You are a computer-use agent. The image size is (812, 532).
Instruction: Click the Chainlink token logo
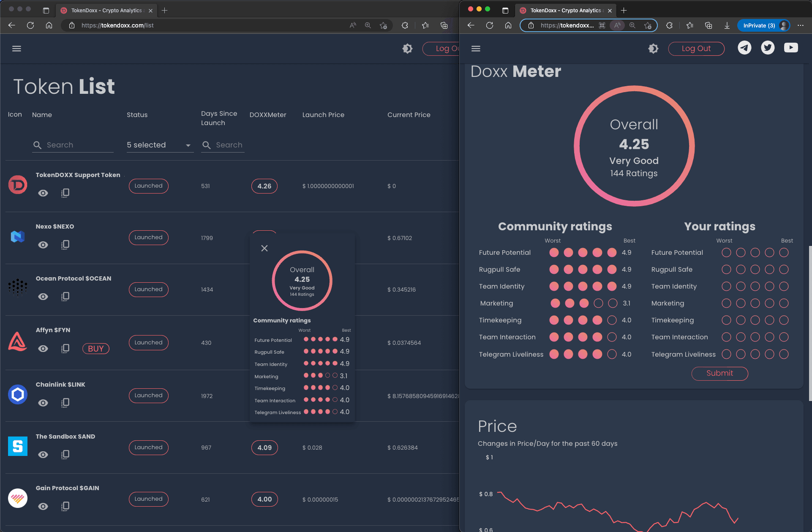[18, 394]
